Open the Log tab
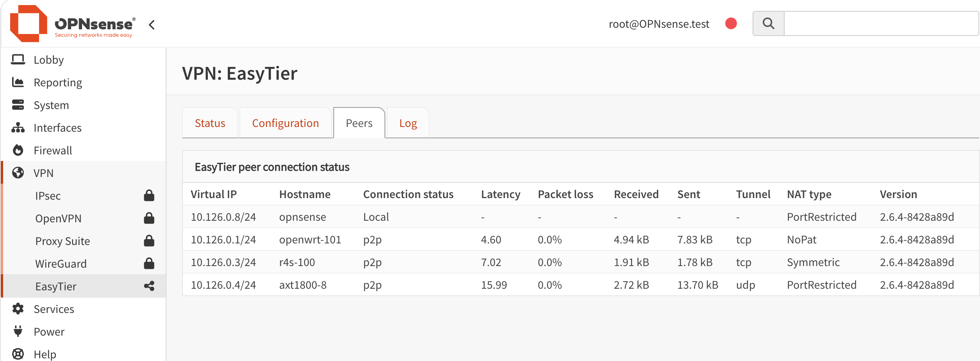The height and width of the screenshot is (361, 980). (x=408, y=123)
